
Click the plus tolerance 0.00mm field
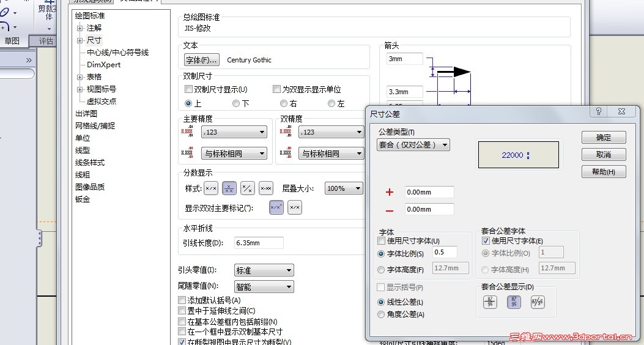[429, 192]
